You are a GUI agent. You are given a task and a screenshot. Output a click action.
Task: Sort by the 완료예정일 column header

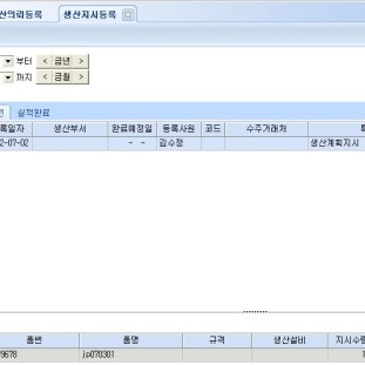132,129
